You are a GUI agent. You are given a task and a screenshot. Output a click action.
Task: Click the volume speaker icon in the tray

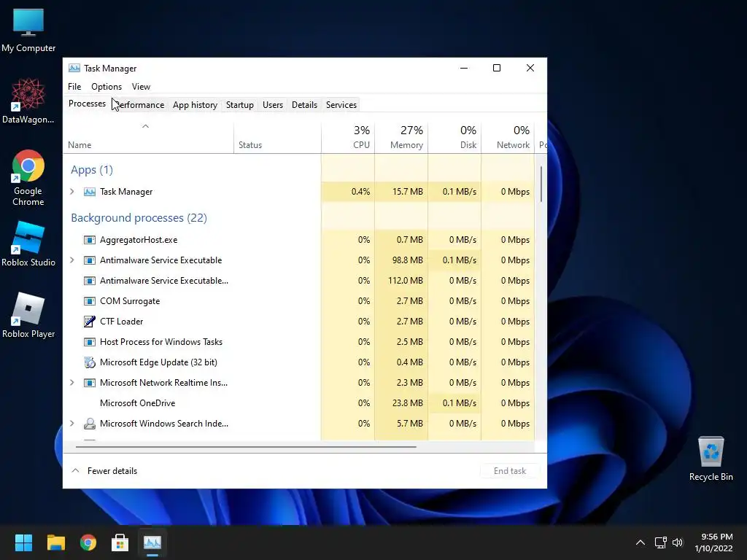click(678, 542)
